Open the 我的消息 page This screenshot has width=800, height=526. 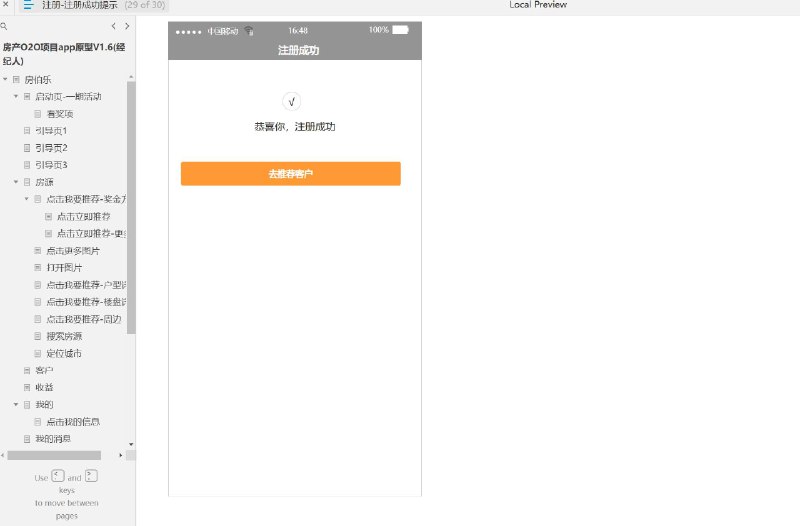[x=53, y=439]
